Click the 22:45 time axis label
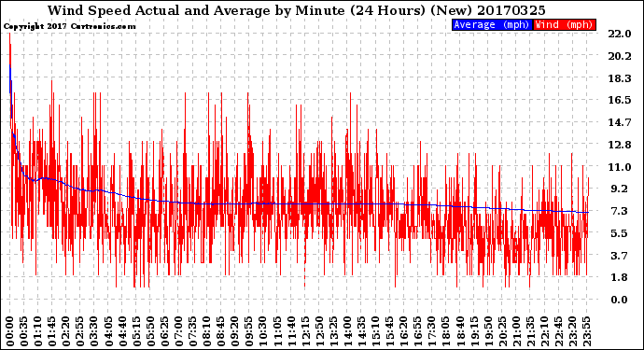The height and width of the screenshot is (350, 644). click(558, 331)
